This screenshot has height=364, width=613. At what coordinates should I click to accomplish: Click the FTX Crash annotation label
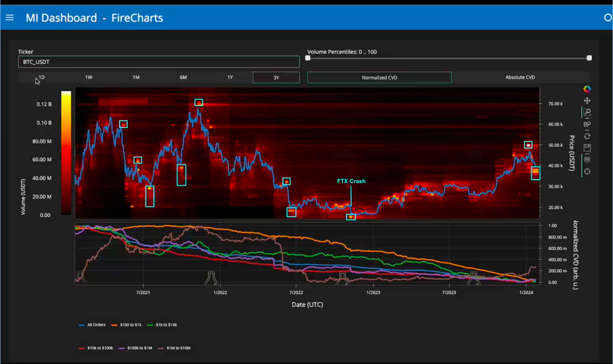(351, 181)
